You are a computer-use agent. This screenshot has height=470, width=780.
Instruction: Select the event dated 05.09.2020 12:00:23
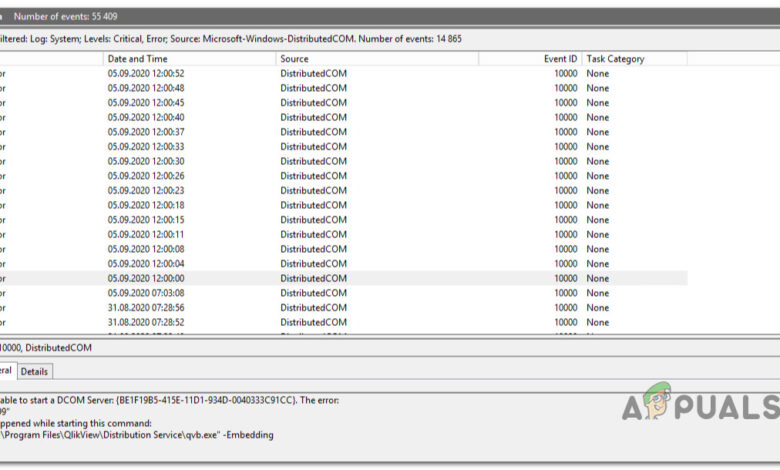click(344, 190)
